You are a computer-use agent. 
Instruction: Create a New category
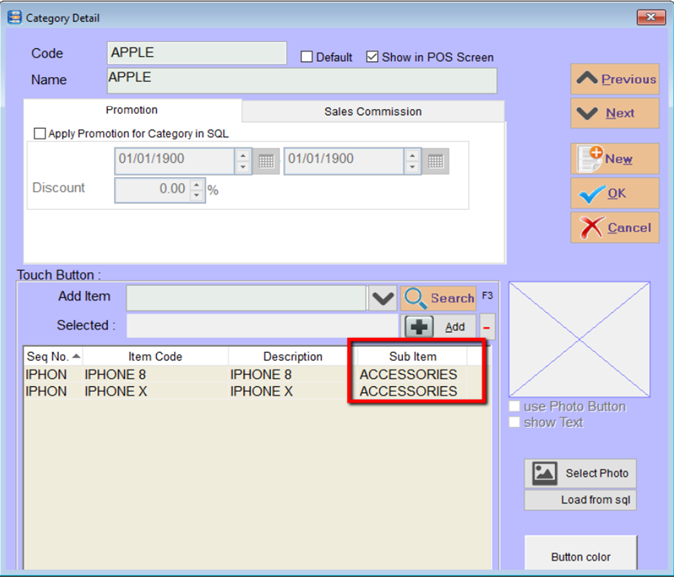tap(615, 159)
